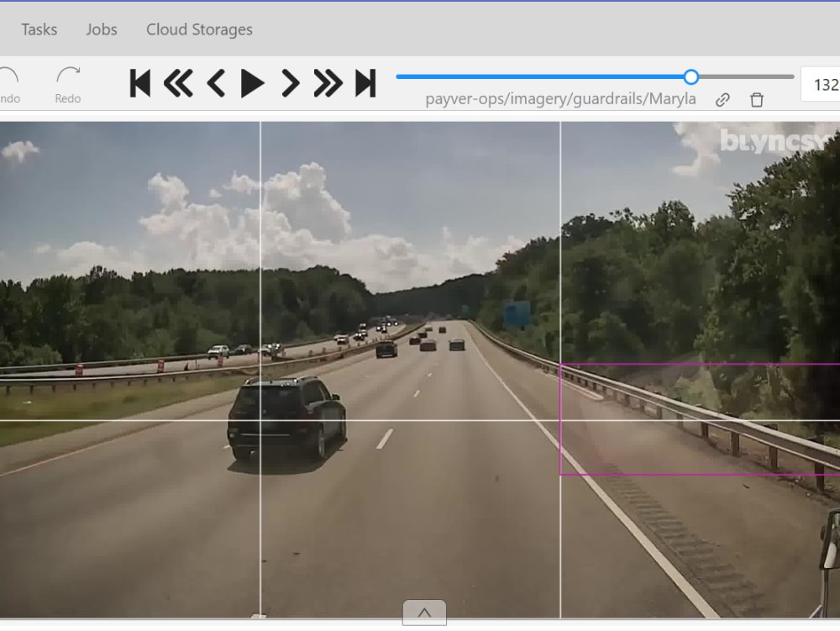Select the magenta guardrail bounding box
The width and height of the screenshot is (840, 631).
tap(700, 419)
